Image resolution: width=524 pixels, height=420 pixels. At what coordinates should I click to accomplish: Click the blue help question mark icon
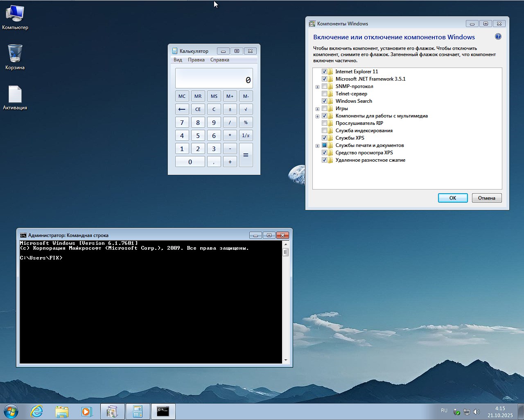click(x=498, y=37)
